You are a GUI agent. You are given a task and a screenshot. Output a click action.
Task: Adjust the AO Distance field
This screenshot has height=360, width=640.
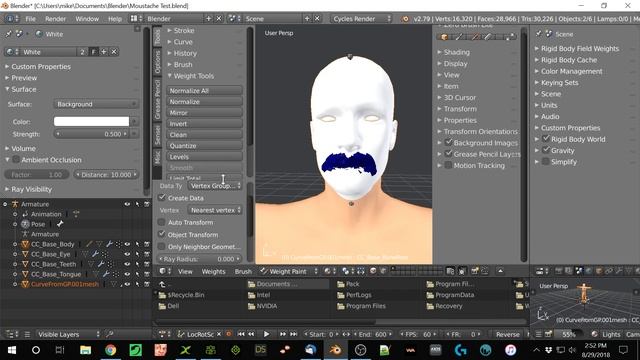pyautogui.click(x=106, y=175)
